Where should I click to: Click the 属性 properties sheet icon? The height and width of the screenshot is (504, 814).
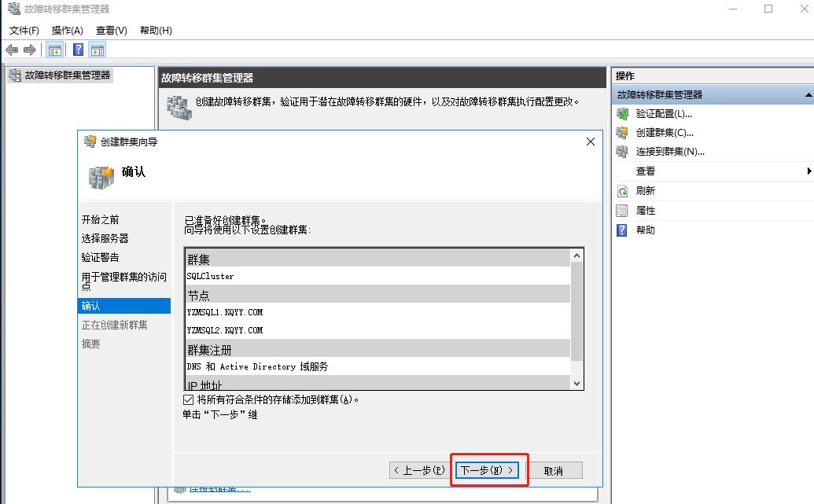pyautogui.click(x=622, y=210)
